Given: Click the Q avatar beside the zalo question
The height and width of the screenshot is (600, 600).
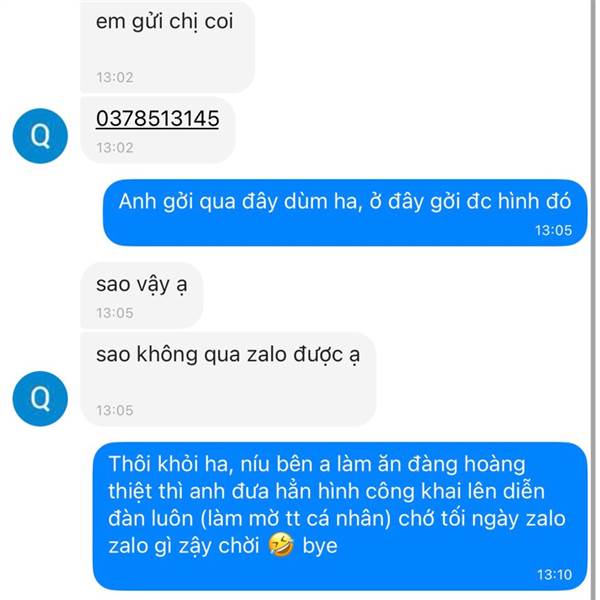Looking at the screenshot, I should (x=40, y=400).
